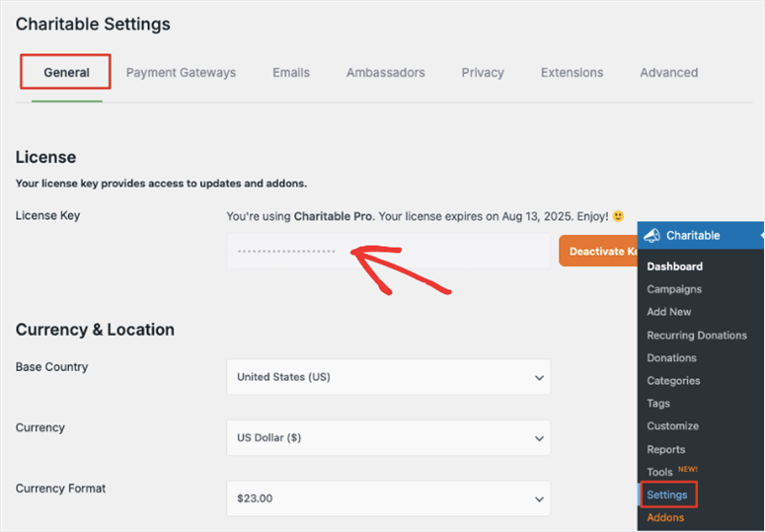Select Settings in the sidebar
This screenshot has width=765, height=532.
(667, 494)
